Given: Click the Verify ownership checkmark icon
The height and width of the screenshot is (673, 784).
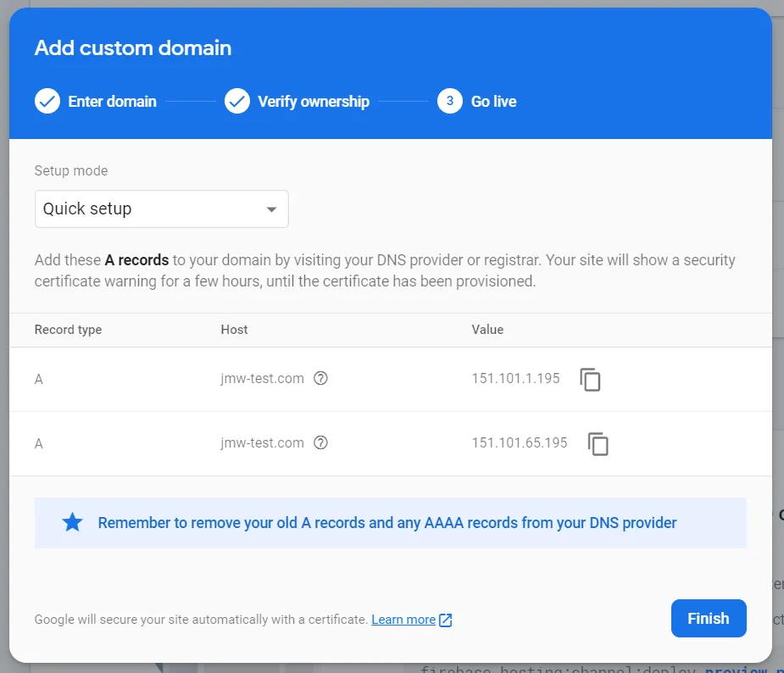Looking at the screenshot, I should click(x=237, y=101).
